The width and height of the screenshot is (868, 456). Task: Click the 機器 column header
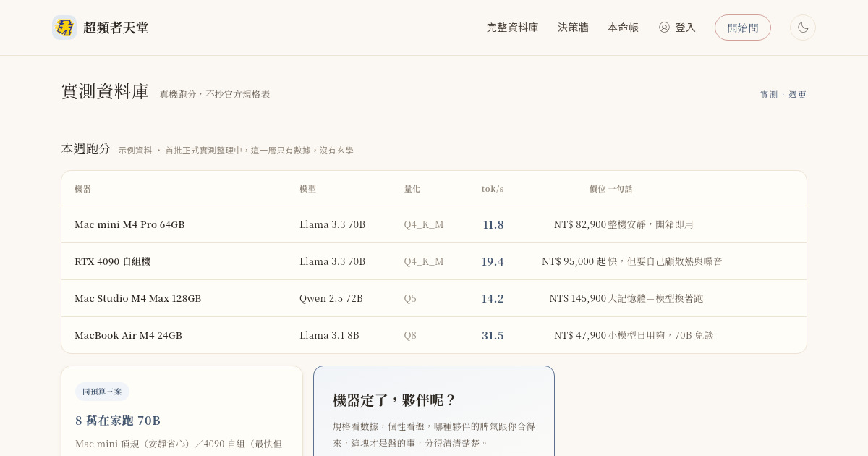pyautogui.click(x=83, y=189)
